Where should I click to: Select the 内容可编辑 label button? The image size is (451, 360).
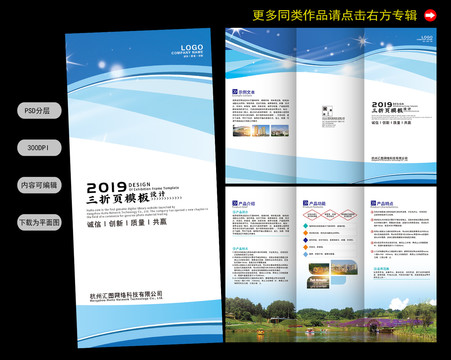(39, 185)
